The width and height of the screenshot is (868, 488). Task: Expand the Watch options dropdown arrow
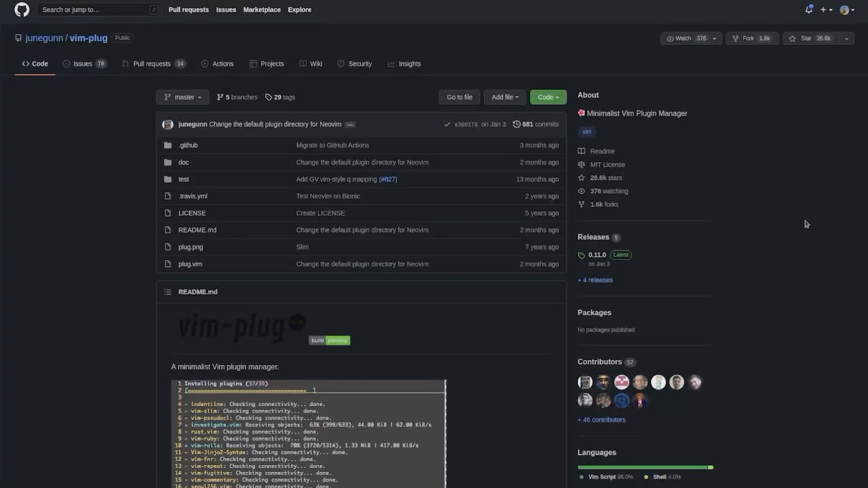(x=715, y=38)
